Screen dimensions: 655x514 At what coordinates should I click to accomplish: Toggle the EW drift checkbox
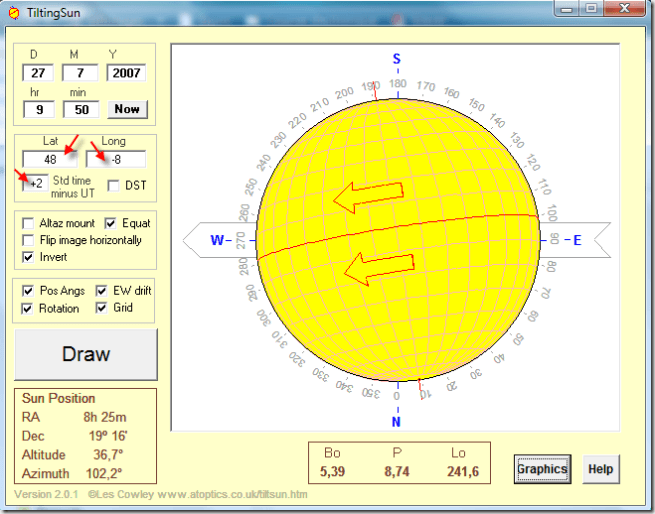click(103, 291)
